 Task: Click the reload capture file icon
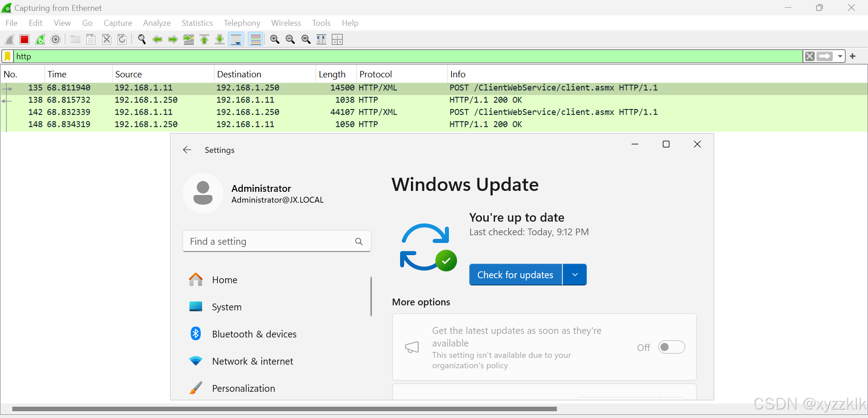coord(122,40)
